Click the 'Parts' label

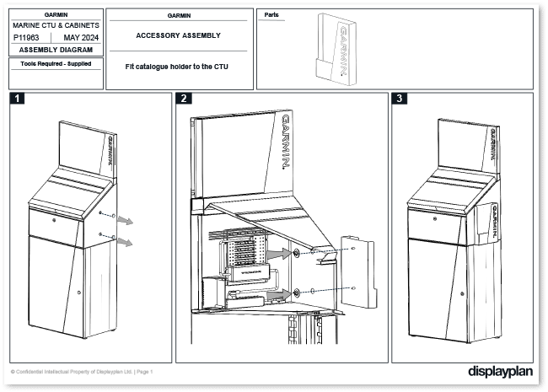271,14
